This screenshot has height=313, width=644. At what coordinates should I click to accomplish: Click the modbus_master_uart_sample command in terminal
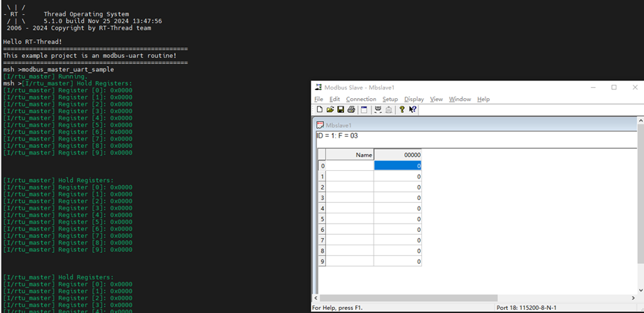tap(67, 69)
